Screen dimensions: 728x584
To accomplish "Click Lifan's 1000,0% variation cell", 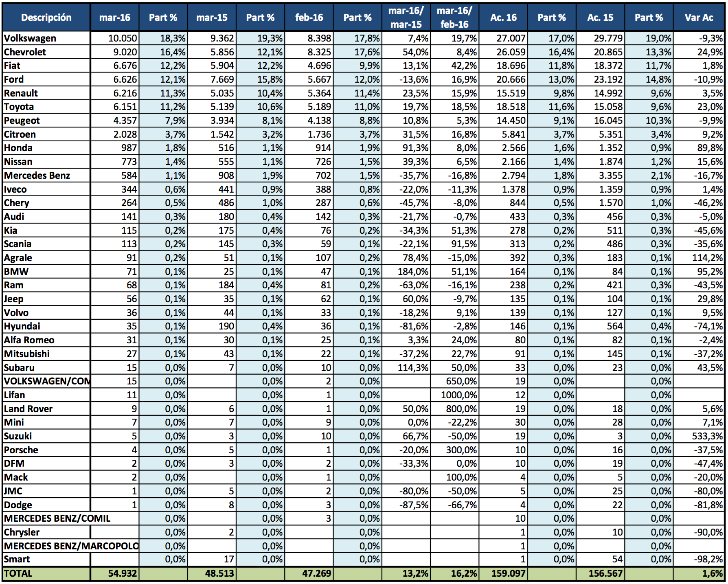I will tap(458, 395).
